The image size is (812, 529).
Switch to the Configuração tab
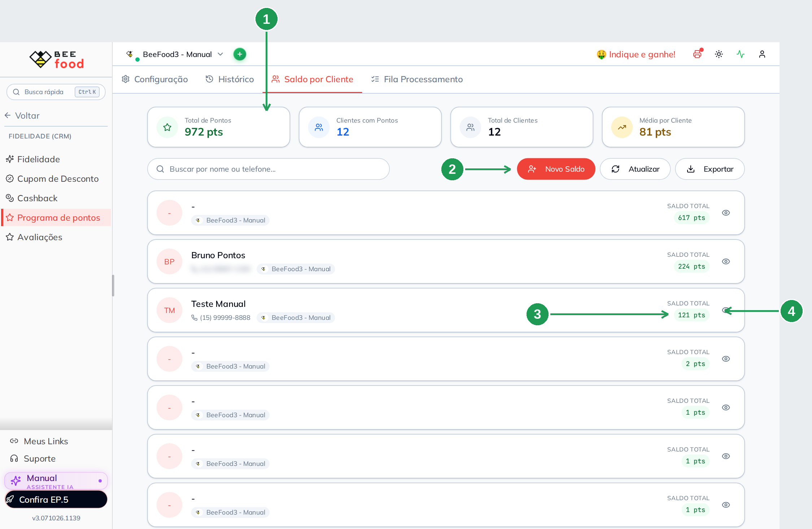[155, 79]
